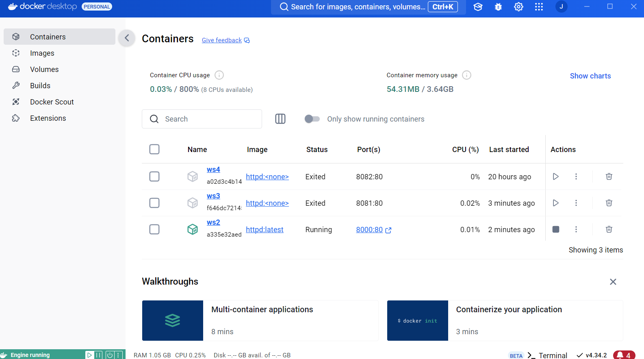Open the column display options icon
Image resolution: width=644 pixels, height=359 pixels.
pos(280,119)
